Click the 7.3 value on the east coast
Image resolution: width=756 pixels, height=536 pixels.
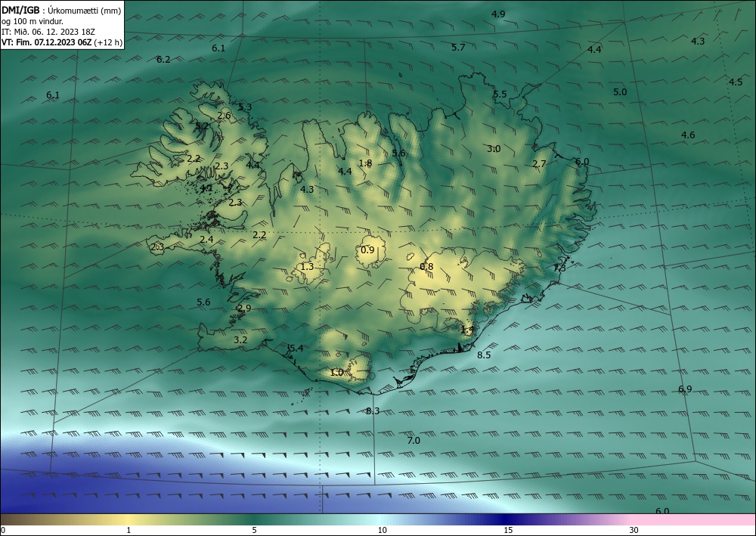(559, 268)
